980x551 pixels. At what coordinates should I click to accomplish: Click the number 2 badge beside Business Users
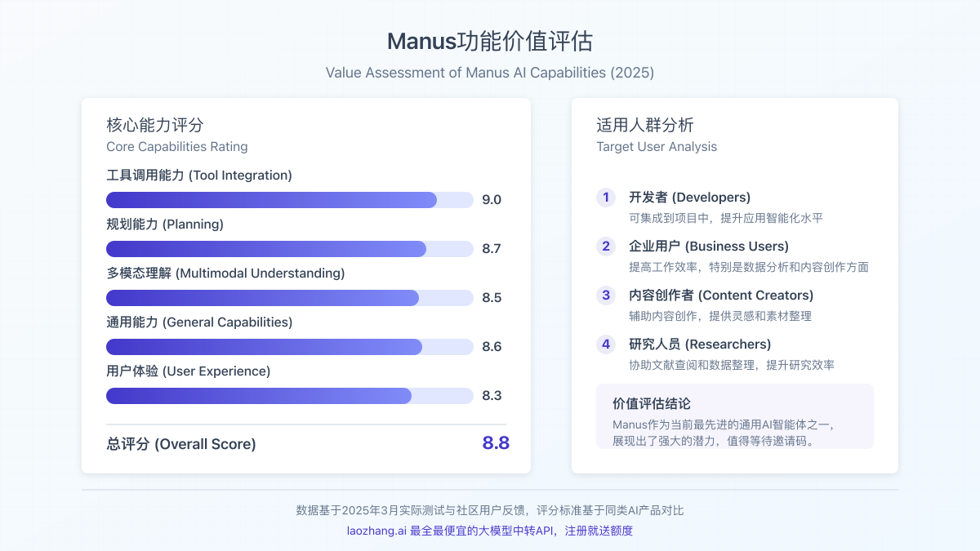606,247
